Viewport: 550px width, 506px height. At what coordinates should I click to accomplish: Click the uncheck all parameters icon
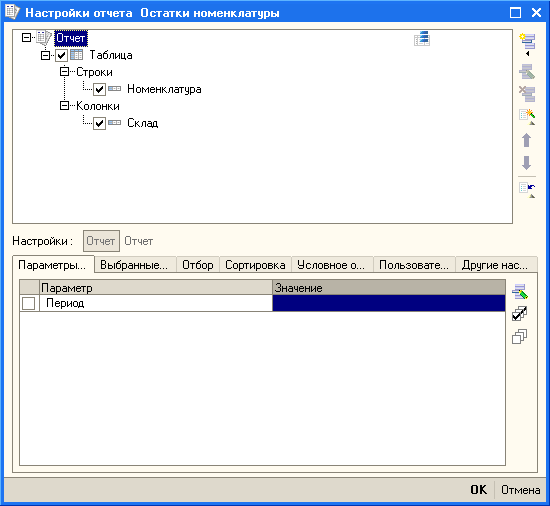[519, 336]
